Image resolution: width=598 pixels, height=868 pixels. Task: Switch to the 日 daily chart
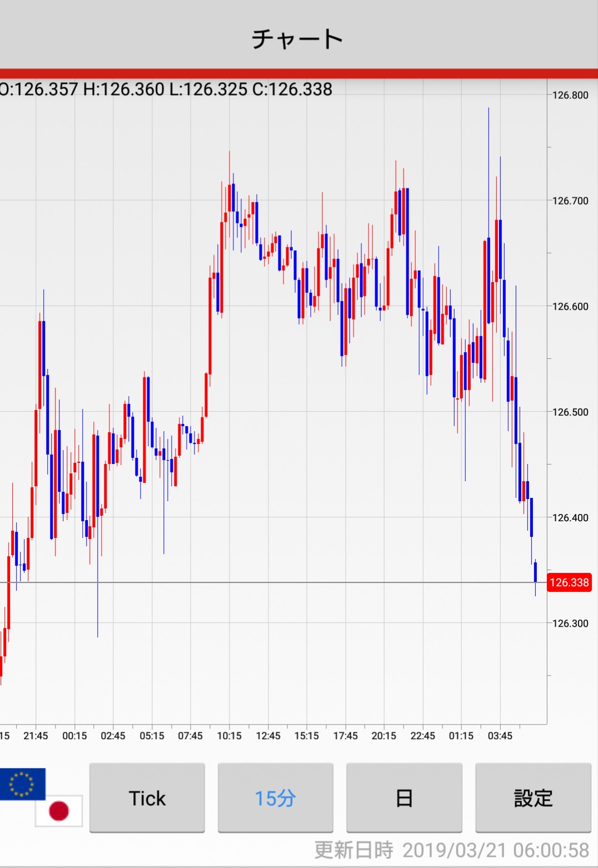pos(404,798)
